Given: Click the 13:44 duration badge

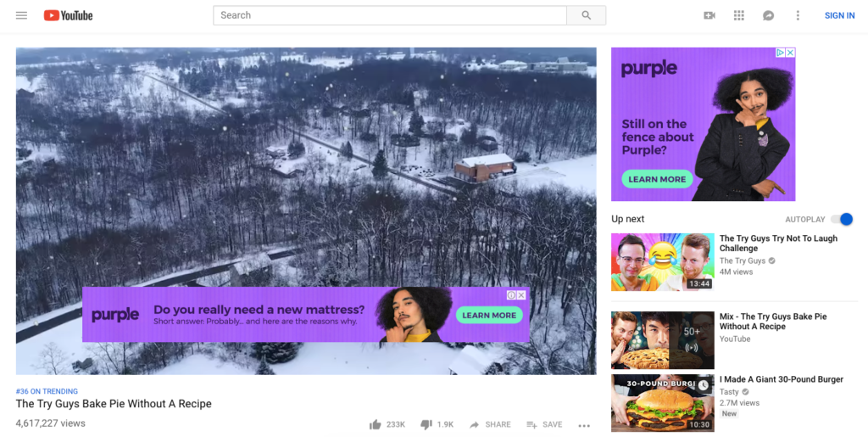Looking at the screenshot, I should [699, 283].
